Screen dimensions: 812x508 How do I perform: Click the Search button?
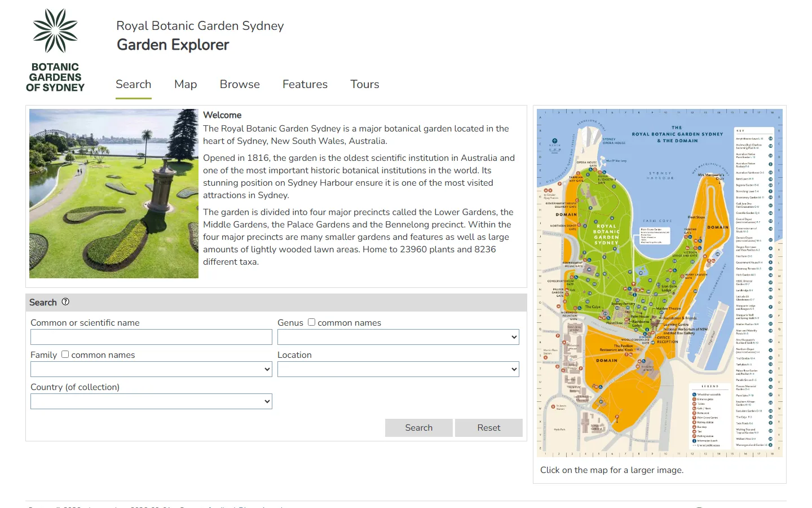tap(419, 428)
